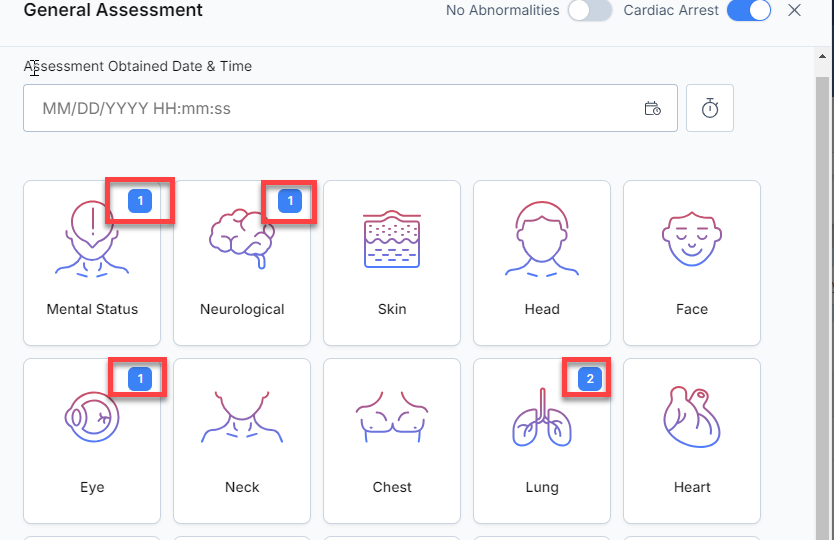Set current time with stopwatch button
Image resolution: width=834 pixels, height=540 pixels.
[x=710, y=108]
